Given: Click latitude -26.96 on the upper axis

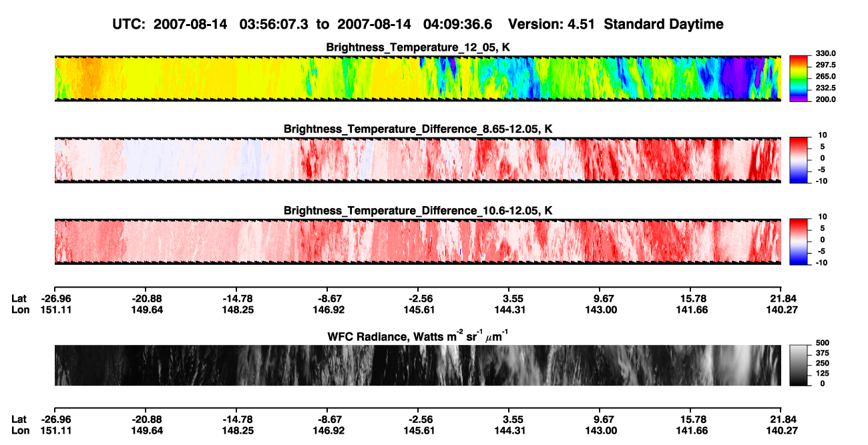Looking at the screenshot, I should click(x=55, y=298).
